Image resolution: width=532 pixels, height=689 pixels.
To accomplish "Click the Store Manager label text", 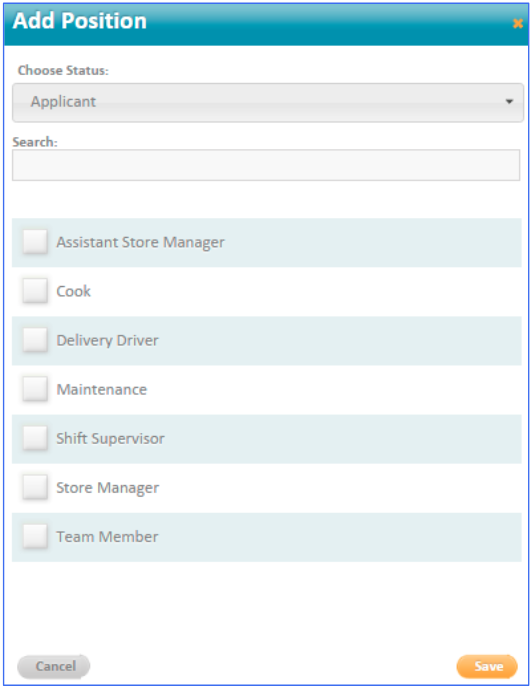I will click(108, 488).
